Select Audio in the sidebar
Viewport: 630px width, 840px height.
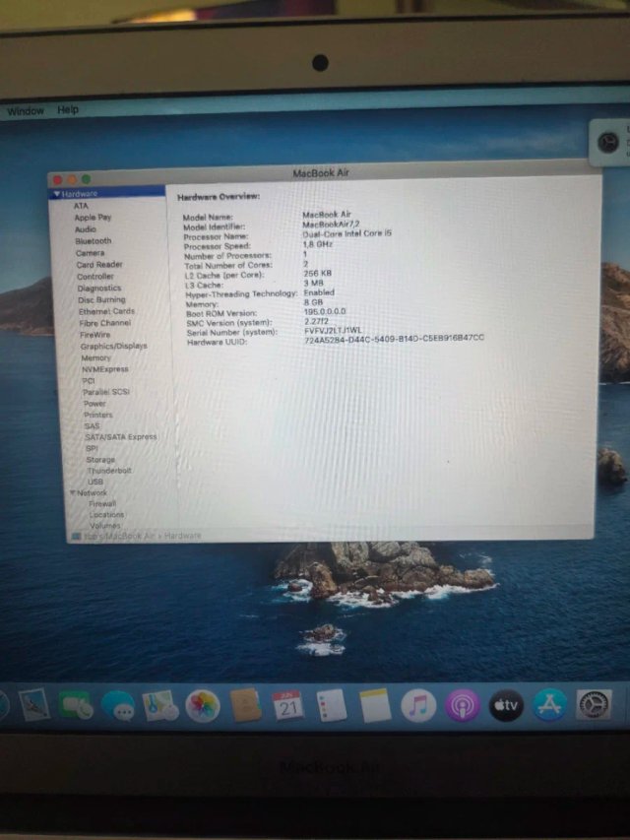click(86, 229)
